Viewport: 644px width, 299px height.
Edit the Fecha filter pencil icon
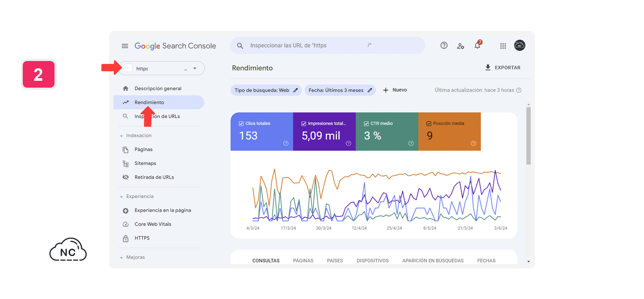(x=369, y=90)
